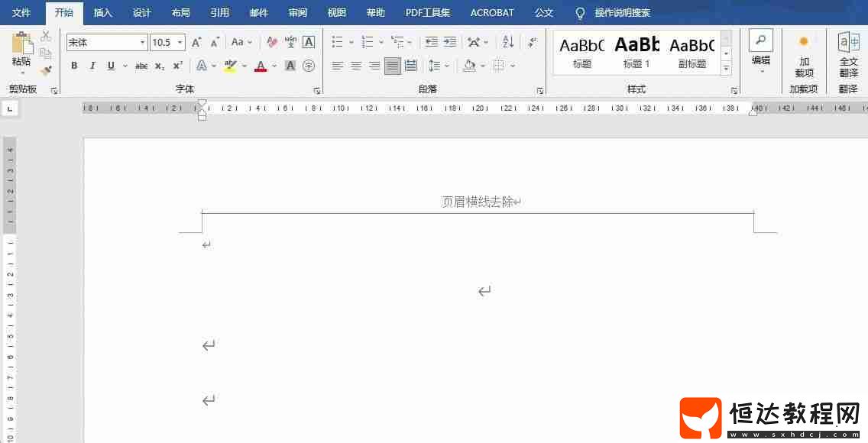
Task: Increase font size with the larger A button
Action: pyautogui.click(x=196, y=42)
